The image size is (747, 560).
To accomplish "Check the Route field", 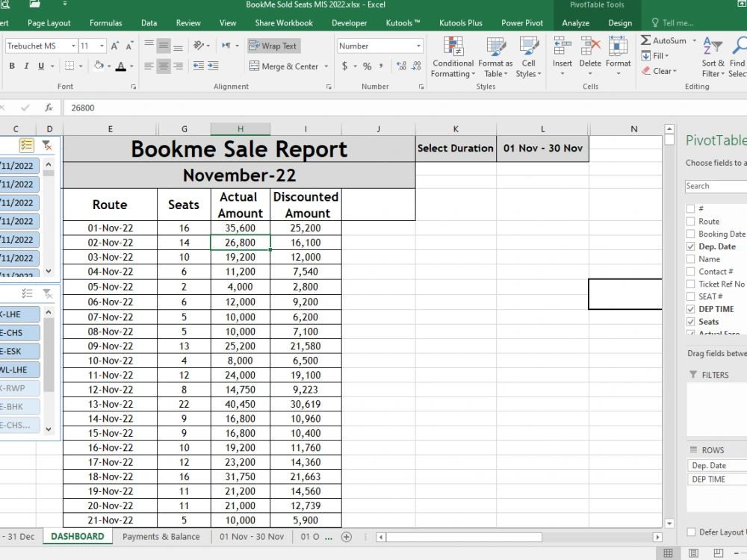I will (691, 222).
